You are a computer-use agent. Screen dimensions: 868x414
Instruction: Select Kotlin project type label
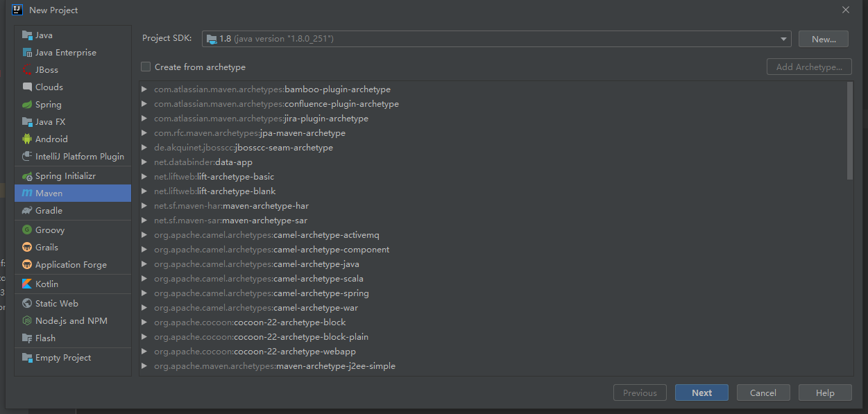pos(46,284)
